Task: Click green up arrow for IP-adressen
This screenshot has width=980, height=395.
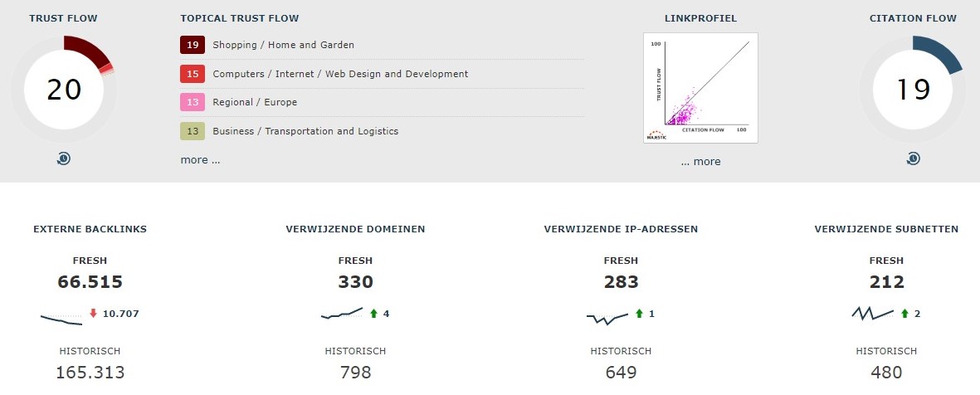Action: (x=640, y=313)
